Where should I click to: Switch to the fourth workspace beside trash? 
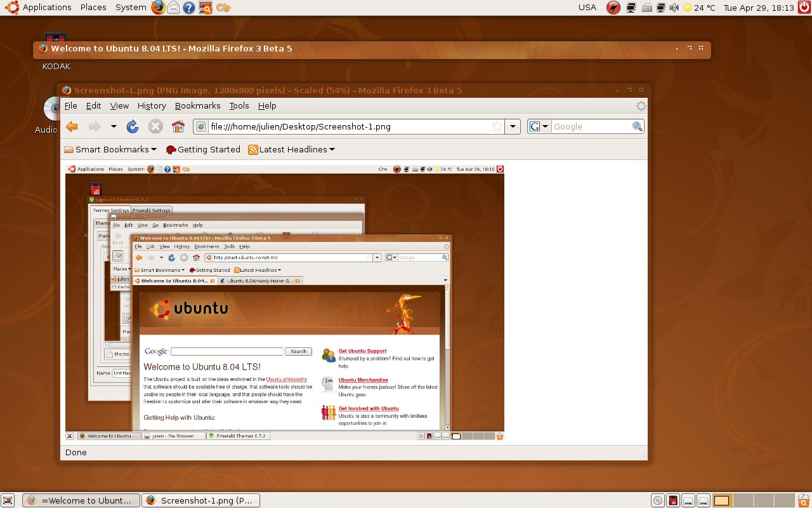[x=784, y=500]
